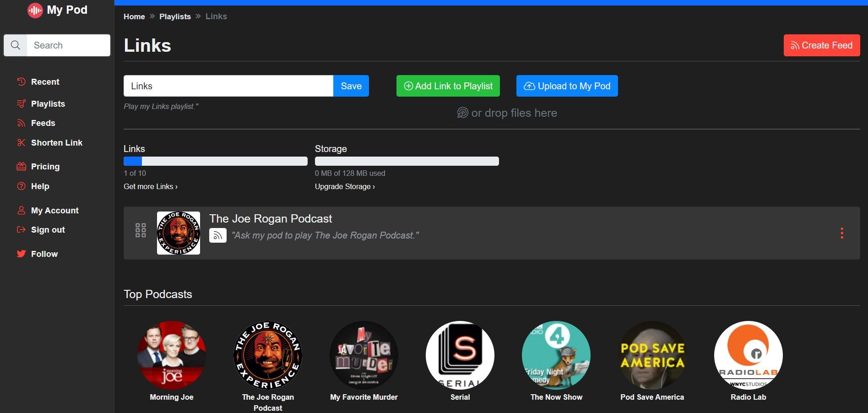Viewport: 868px width, 413px height.
Task: Click the "1 of 10" links count
Action: coord(135,173)
